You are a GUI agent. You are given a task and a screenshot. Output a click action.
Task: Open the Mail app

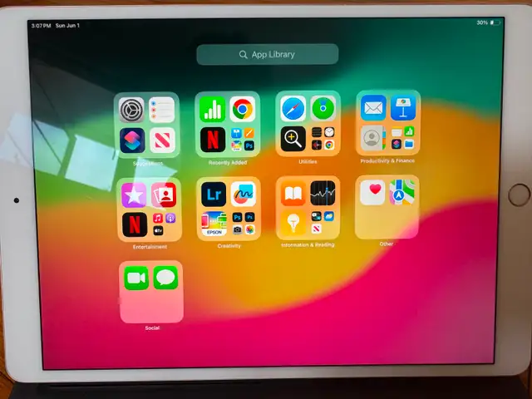[373, 108]
